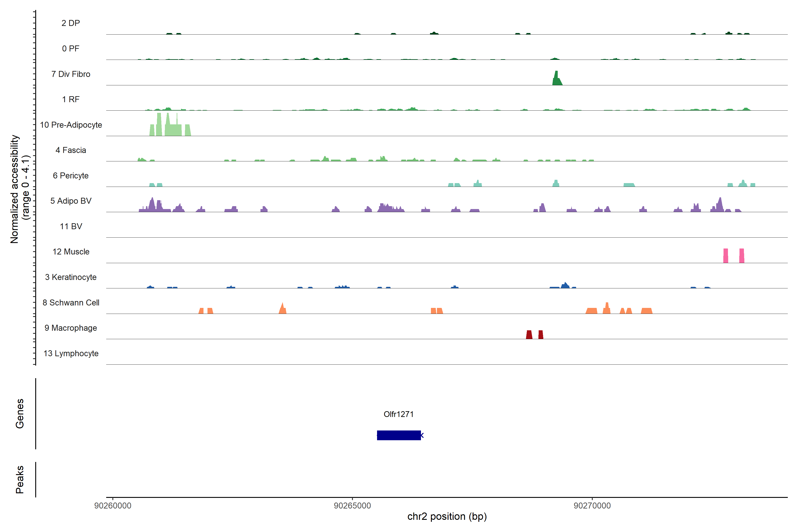Select the 2 DP track label
Image resolution: width=798 pixels, height=532 pixels.
[x=70, y=23]
